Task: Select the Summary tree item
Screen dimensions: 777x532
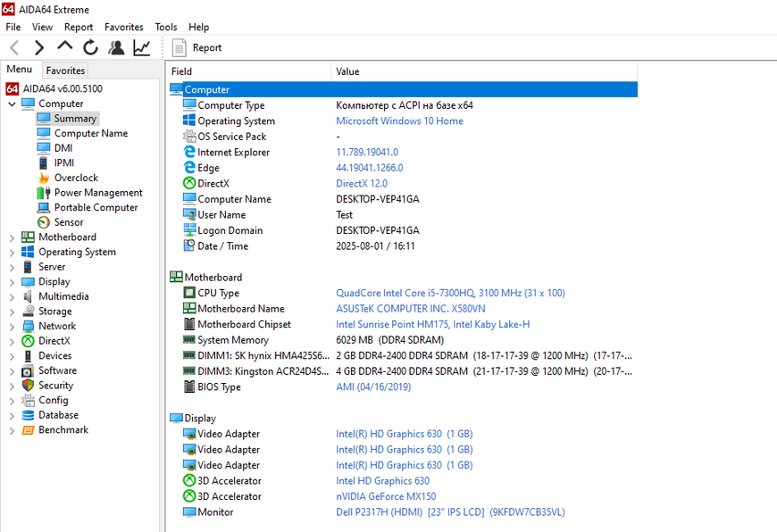Action: click(75, 119)
